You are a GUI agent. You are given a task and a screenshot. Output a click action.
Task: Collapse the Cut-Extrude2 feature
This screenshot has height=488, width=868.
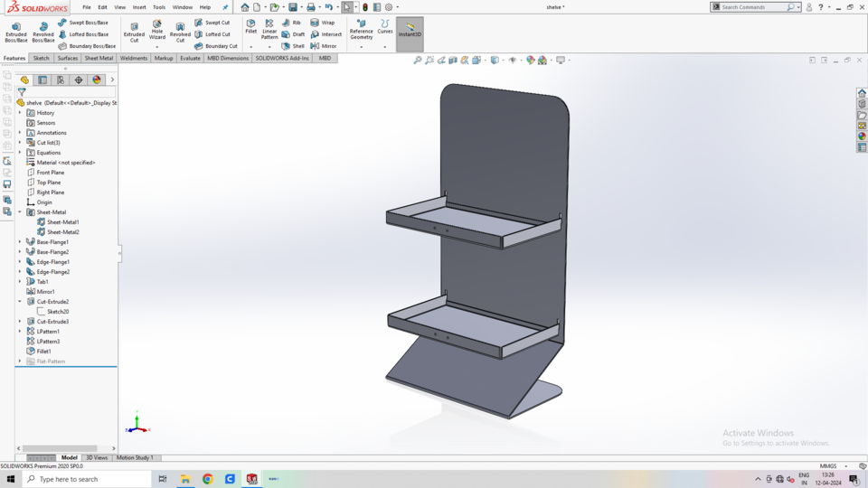pos(20,302)
